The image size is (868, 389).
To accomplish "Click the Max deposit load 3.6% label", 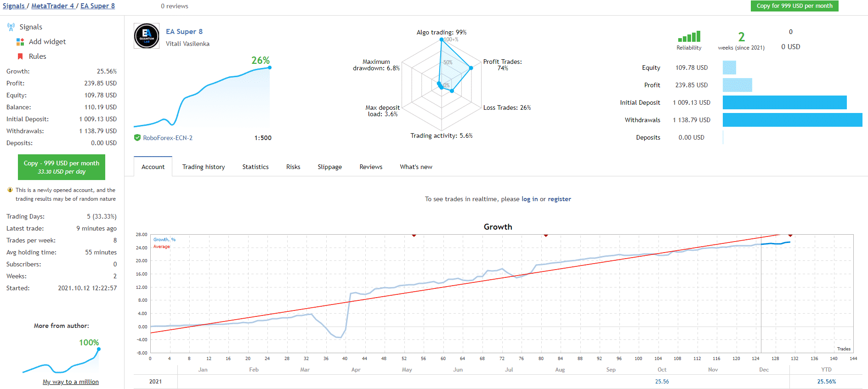I will [x=383, y=111].
